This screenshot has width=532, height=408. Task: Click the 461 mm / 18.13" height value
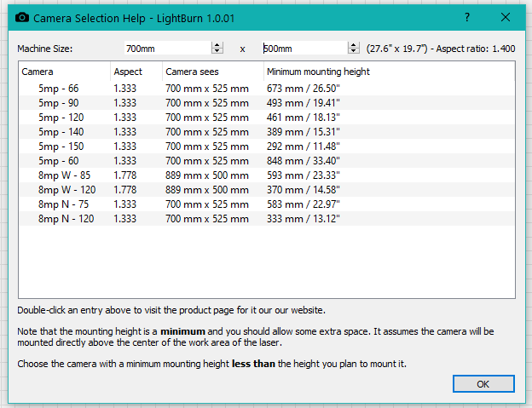coord(303,118)
